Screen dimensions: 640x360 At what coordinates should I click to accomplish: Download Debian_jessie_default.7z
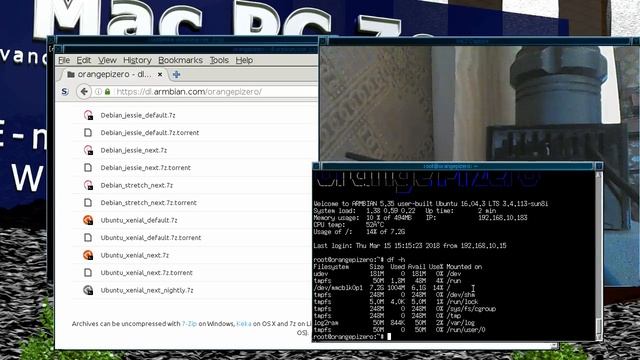138,115
